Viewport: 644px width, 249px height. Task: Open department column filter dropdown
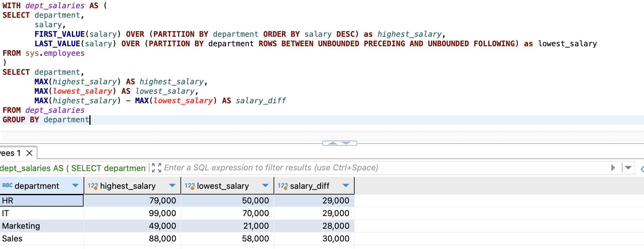(x=75, y=186)
